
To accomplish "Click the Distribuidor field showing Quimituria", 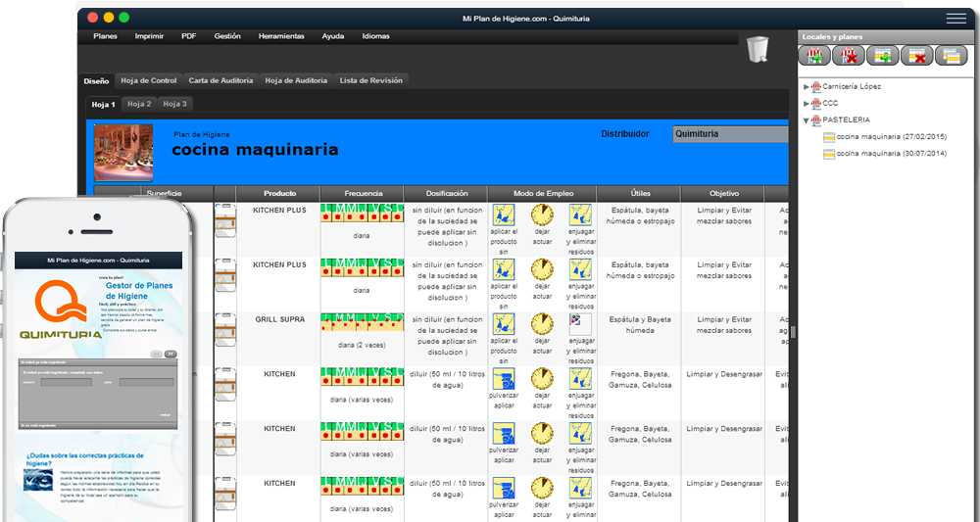I will tap(730, 134).
